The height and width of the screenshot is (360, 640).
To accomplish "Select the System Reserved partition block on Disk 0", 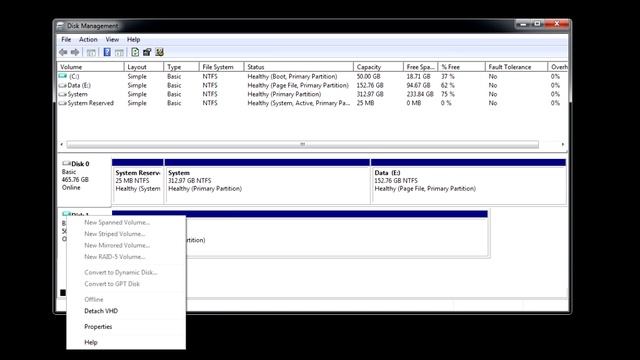I will [138, 181].
